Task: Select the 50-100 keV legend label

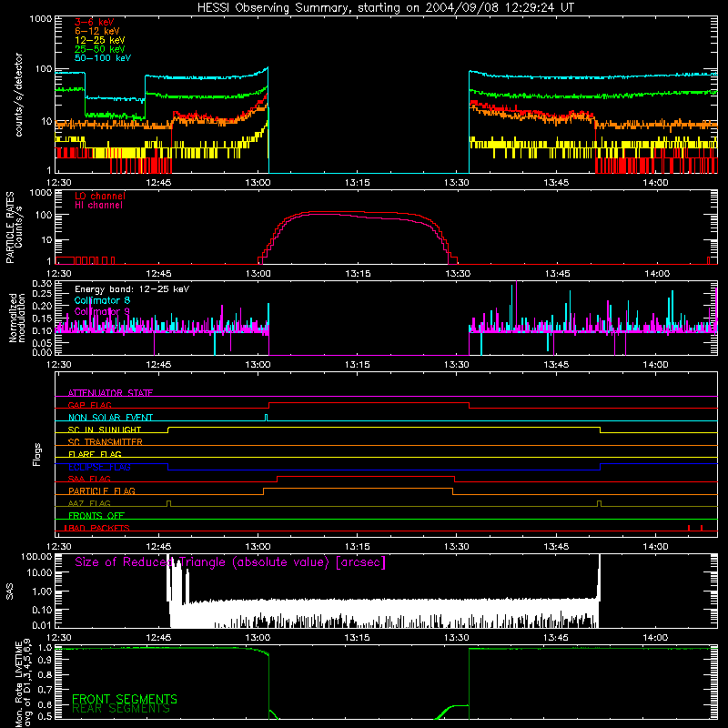Action: (x=103, y=58)
